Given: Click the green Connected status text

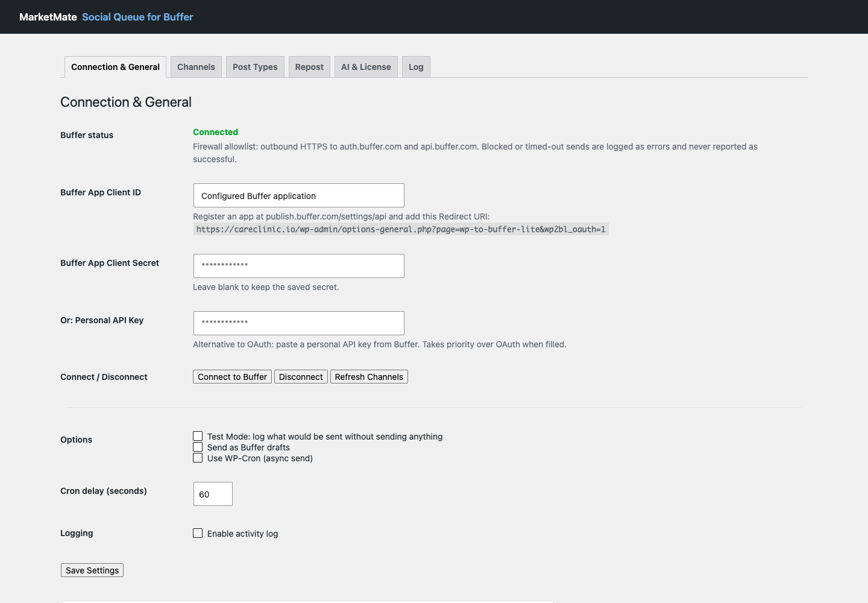Looking at the screenshot, I should tap(215, 132).
